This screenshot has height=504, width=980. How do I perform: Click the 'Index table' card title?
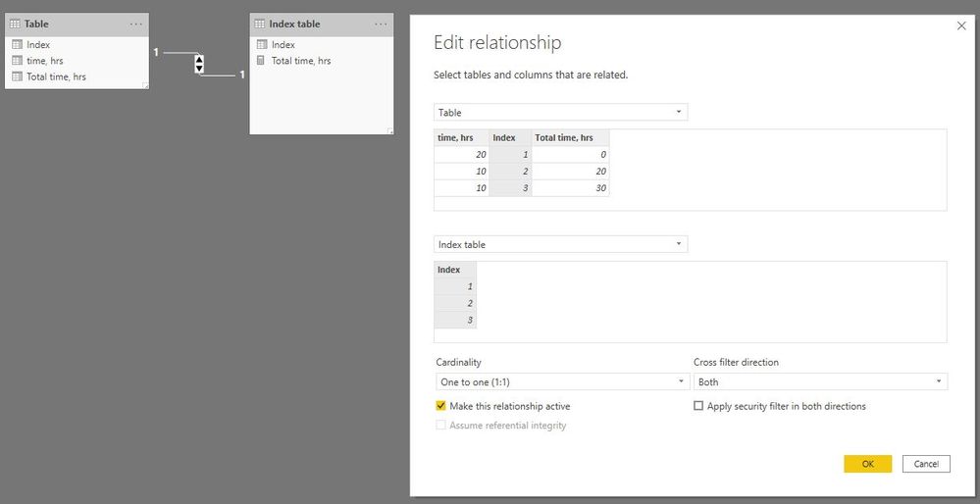tap(294, 25)
